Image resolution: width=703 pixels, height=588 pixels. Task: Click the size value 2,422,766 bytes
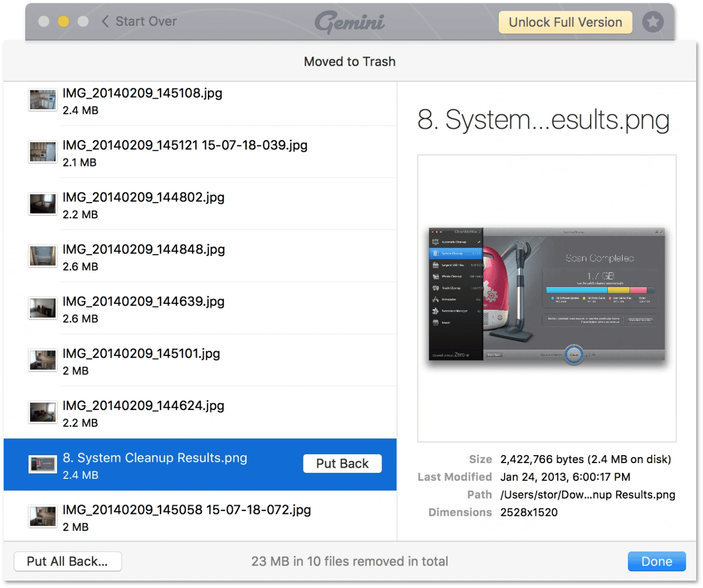pos(585,459)
